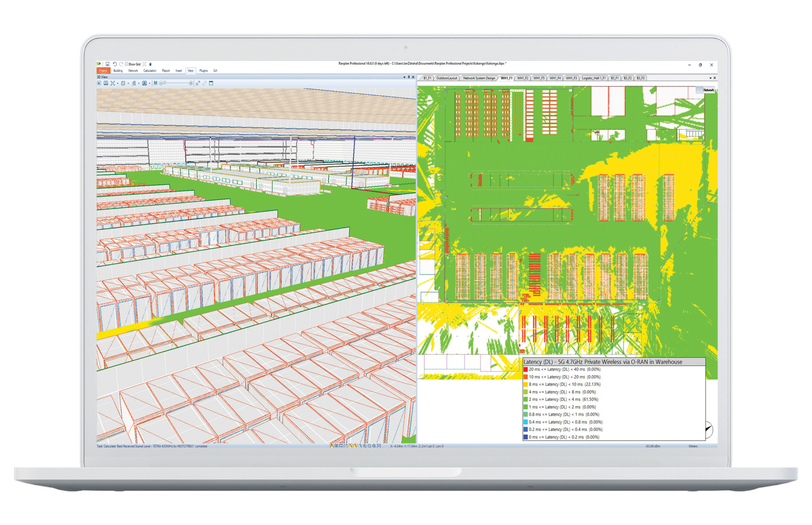This screenshot has height=525, width=812.
Task: Click the status bar zoom-in magnifier icon
Action: 365,446
